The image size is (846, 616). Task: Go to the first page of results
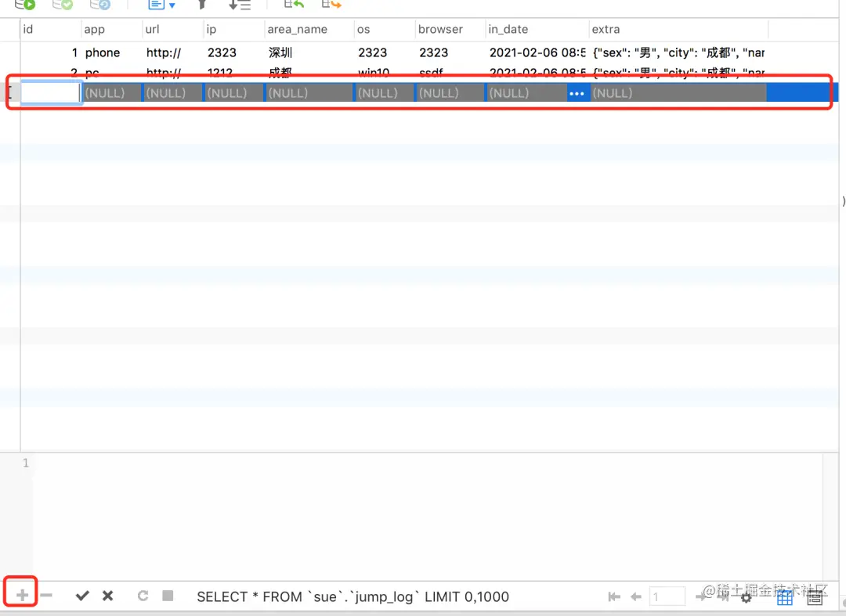pos(613,596)
